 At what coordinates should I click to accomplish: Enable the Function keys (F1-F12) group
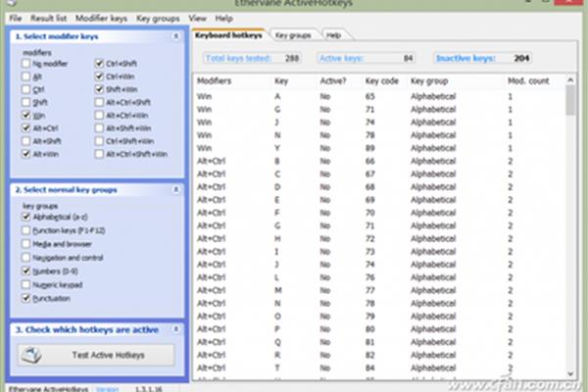pos(25,230)
